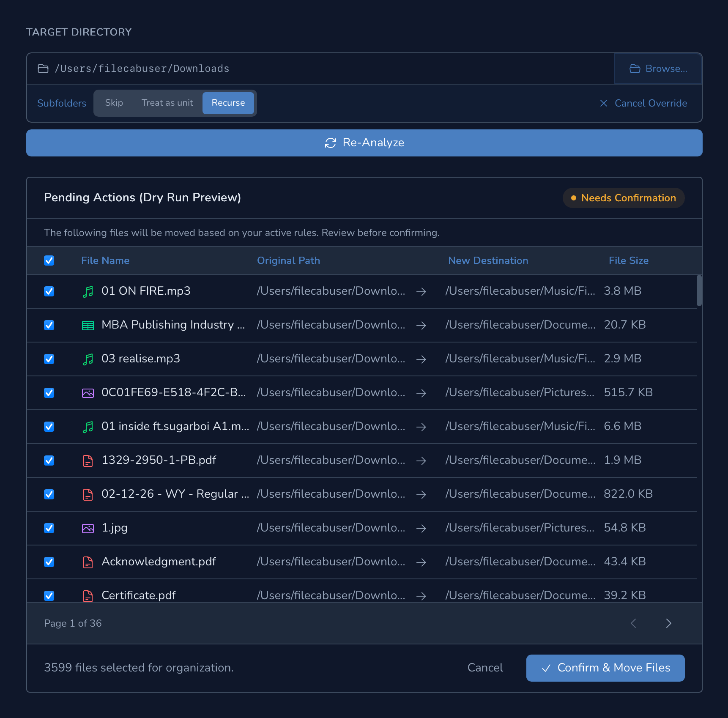Click the image icon for 1.jpg
This screenshot has width=728, height=718.
(x=88, y=529)
